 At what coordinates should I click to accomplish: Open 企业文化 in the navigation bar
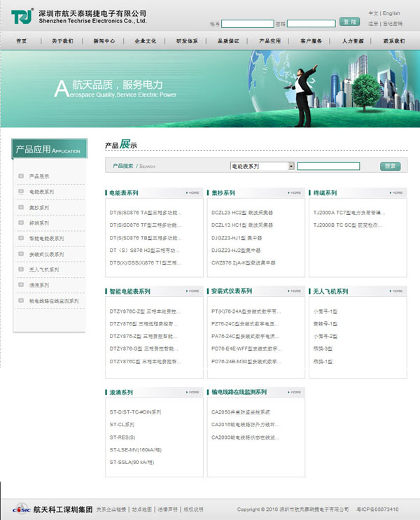coord(146,41)
